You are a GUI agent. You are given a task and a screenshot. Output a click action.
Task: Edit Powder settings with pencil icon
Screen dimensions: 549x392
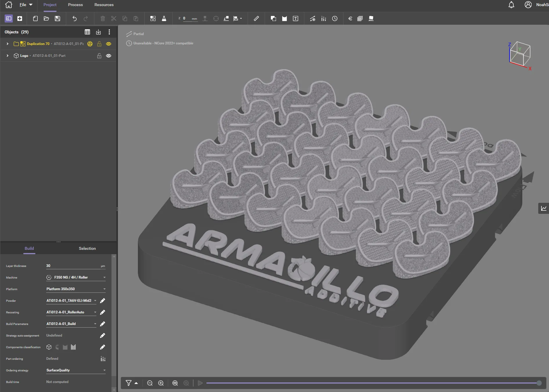pos(102,301)
